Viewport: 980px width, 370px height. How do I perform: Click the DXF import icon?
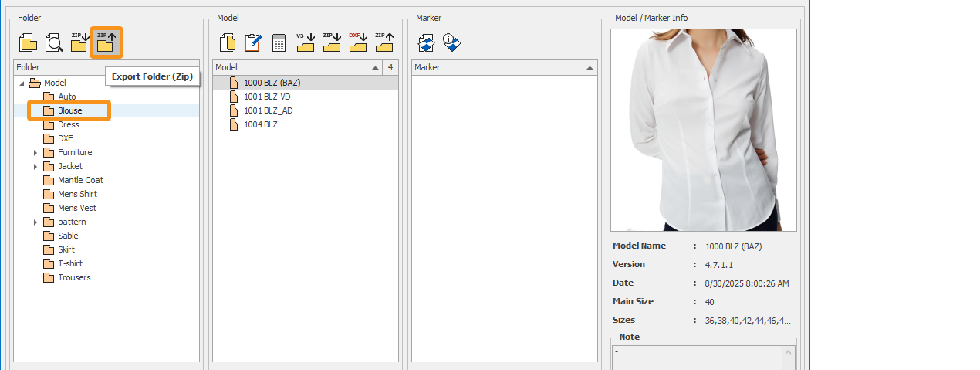(357, 42)
